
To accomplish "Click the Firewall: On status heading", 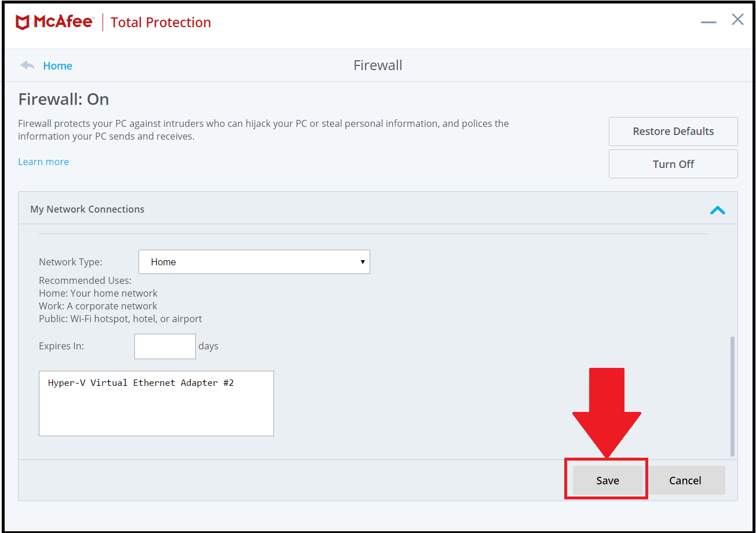I will 64,100.
